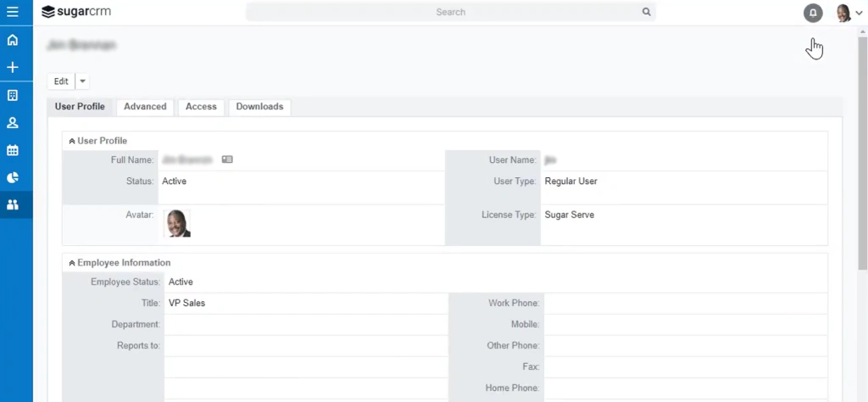
Task: Select the 'Regular User' value
Action: click(x=570, y=181)
